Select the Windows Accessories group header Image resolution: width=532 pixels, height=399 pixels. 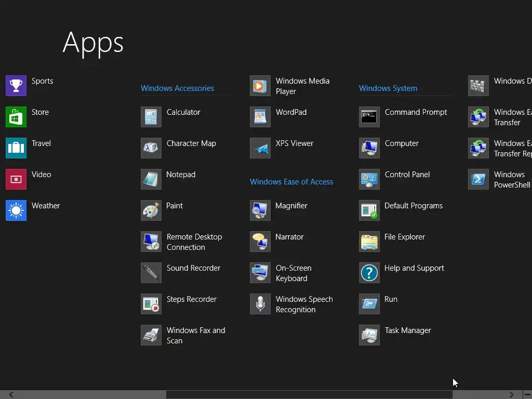click(177, 88)
